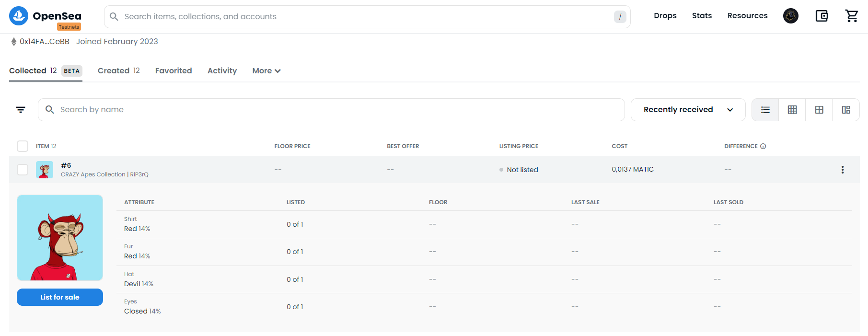Click 0 of 1 listed for Eyes
Screen dimensions: 868x336
[295, 307]
